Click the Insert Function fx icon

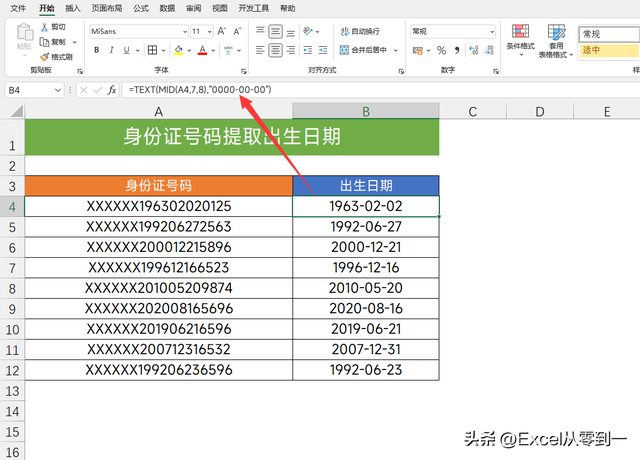click(112, 90)
